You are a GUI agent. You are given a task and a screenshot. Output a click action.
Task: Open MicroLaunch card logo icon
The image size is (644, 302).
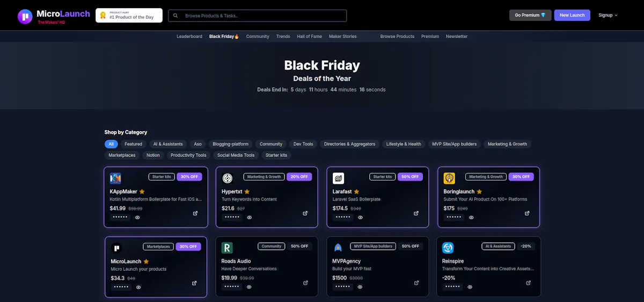116,248
